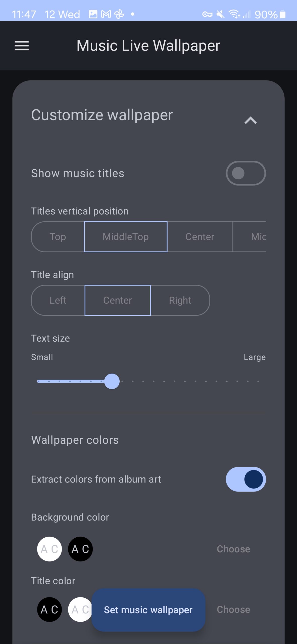297x644 pixels.
Task: Select Top for titles vertical position
Action: point(58,237)
